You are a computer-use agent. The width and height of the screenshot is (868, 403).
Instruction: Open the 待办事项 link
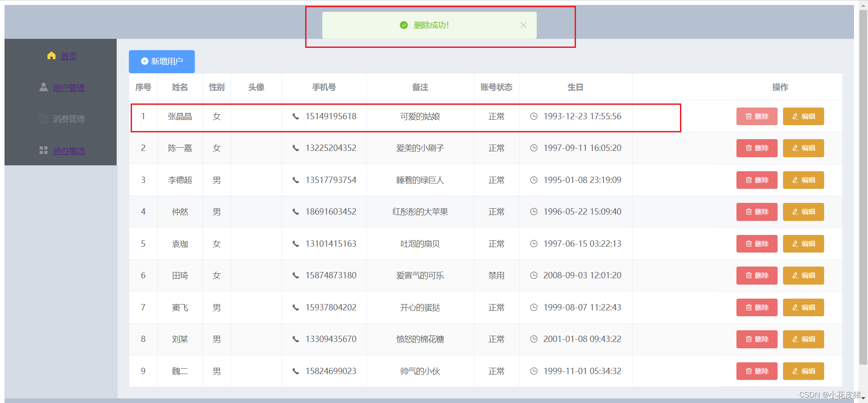pyautogui.click(x=69, y=151)
